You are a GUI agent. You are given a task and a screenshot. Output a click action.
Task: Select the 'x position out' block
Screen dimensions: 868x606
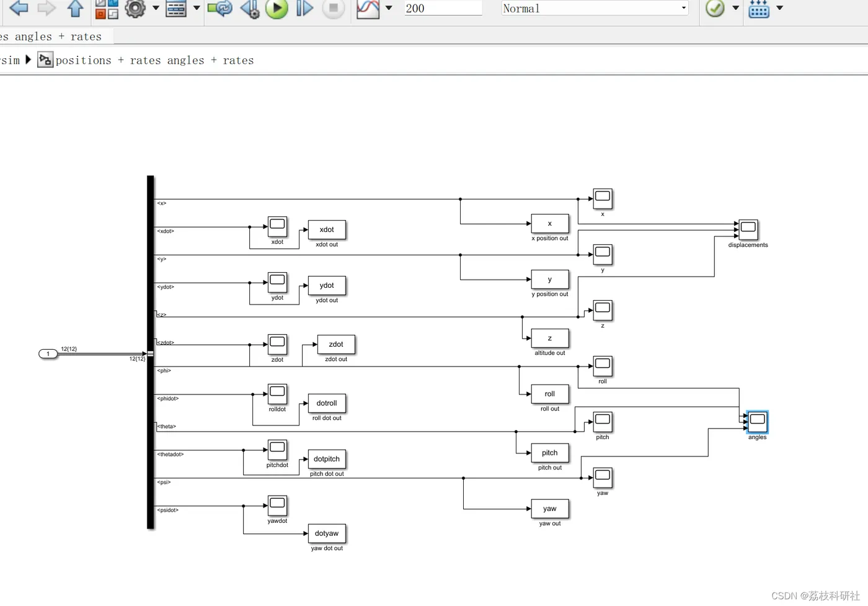[x=550, y=223]
